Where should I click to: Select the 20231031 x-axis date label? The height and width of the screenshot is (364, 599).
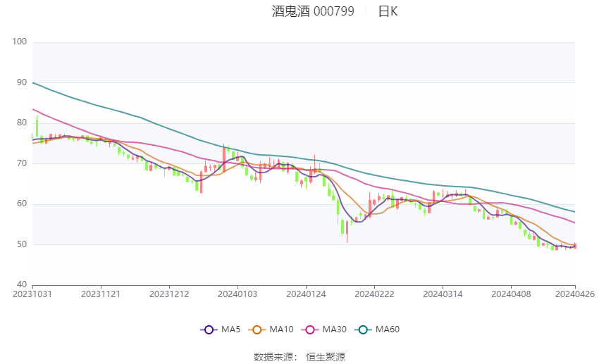[x=32, y=294]
